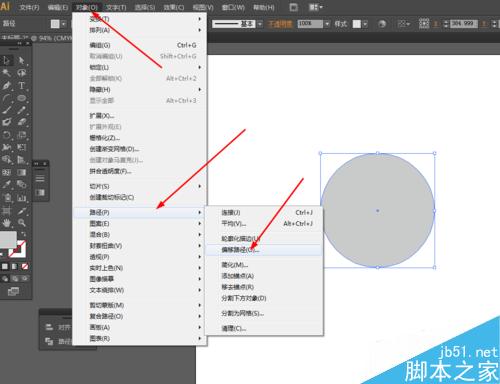Enable Draw Normal mode
This screenshot has height=384, width=500.
5,279
